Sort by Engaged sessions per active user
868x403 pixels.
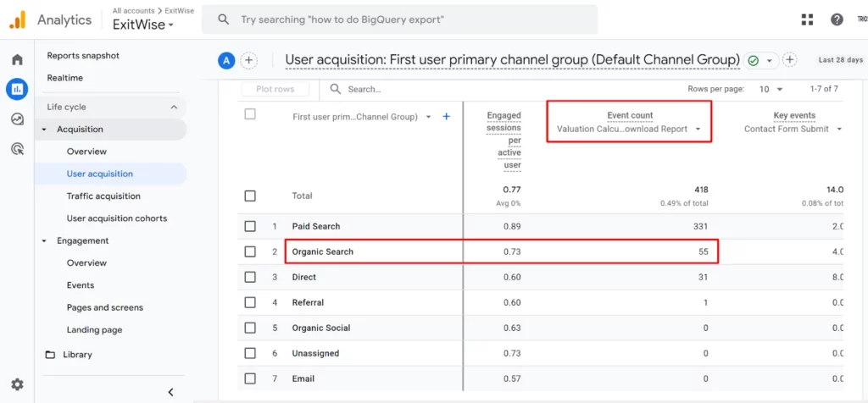tap(504, 140)
